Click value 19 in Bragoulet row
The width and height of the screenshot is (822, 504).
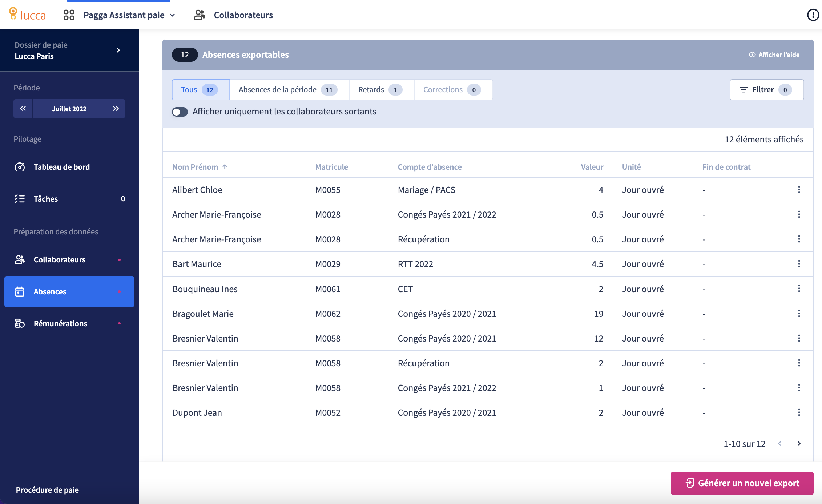tap(599, 314)
